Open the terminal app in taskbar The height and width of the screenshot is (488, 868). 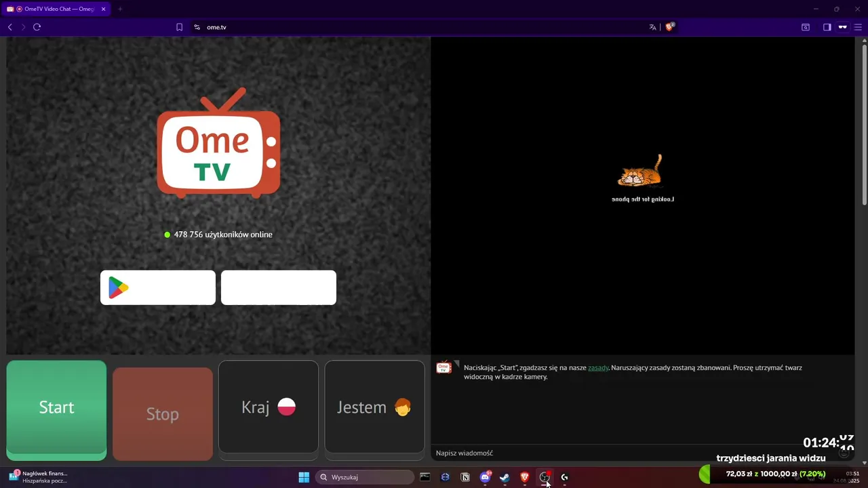425,477
